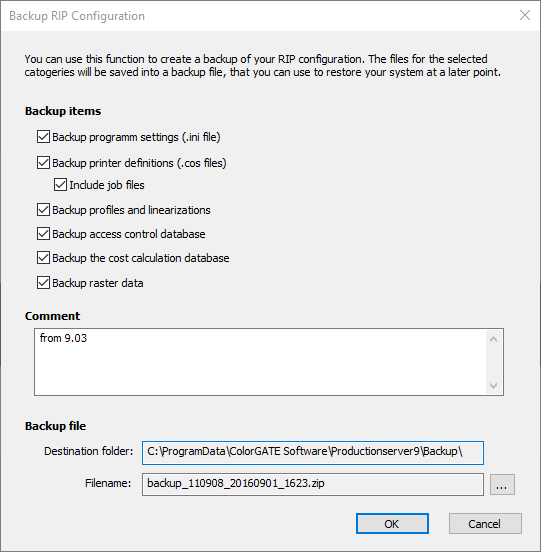The width and height of the screenshot is (541, 552).
Task: Open the browse dialog via the ... button
Action: point(502,484)
